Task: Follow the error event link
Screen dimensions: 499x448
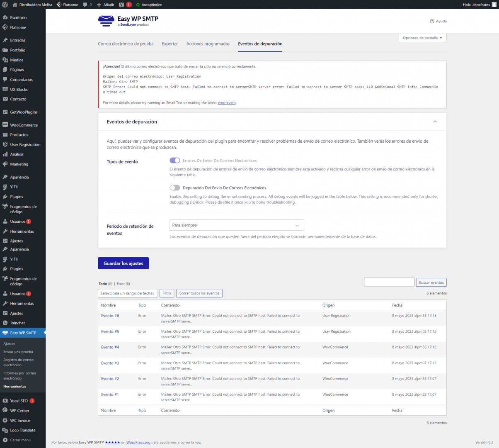Action: 227,102
